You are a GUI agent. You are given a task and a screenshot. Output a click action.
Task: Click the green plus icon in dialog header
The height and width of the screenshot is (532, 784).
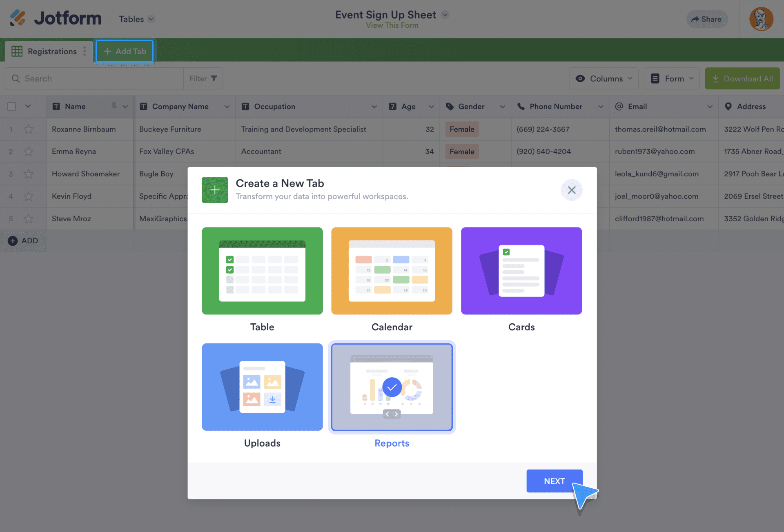215,190
